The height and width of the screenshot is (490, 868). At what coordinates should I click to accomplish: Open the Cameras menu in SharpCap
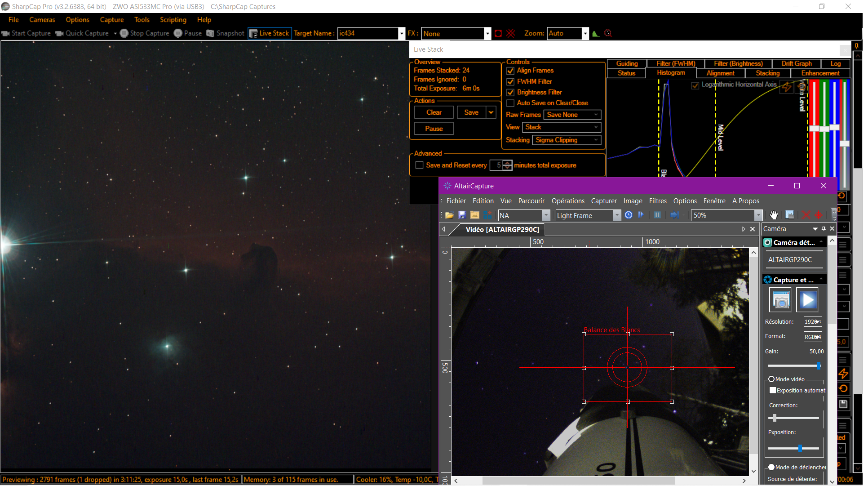(42, 20)
